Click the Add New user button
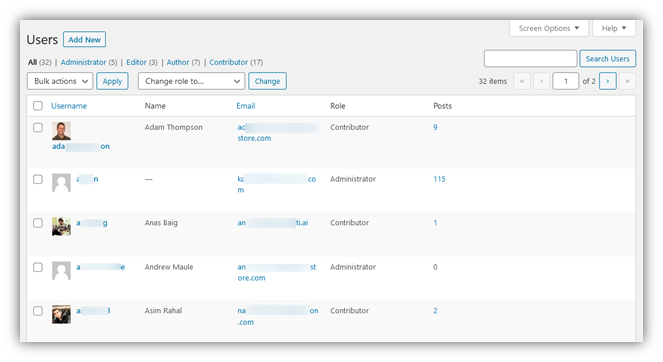 pyautogui.click(x=85, y=39)
